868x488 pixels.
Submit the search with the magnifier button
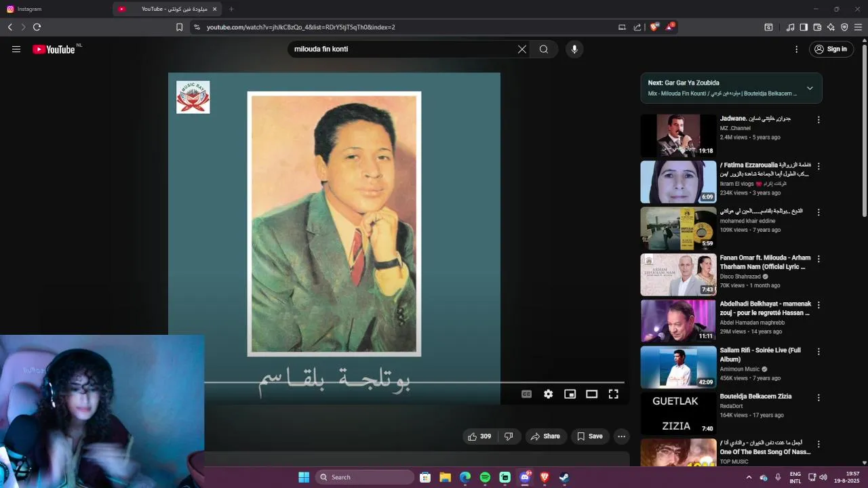(x=544, y=49)
